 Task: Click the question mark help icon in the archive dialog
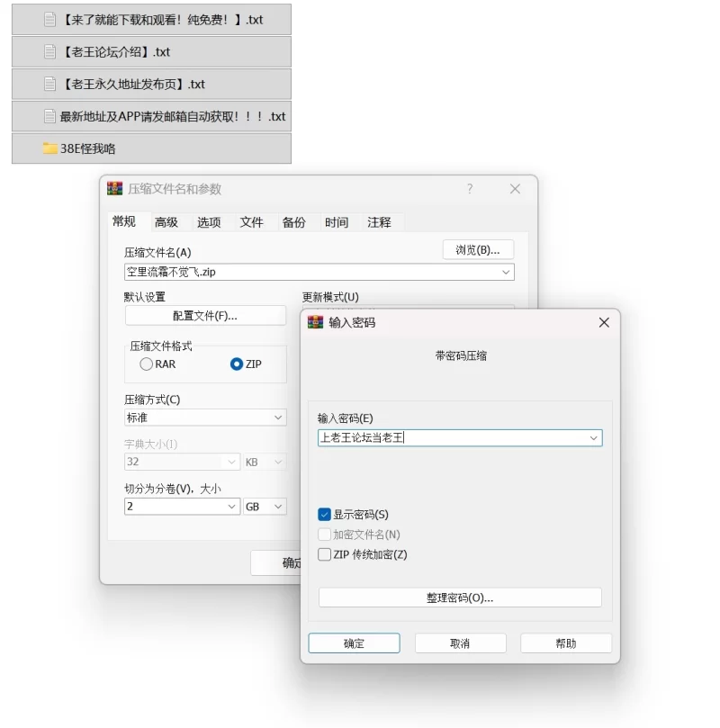point(470,188)
